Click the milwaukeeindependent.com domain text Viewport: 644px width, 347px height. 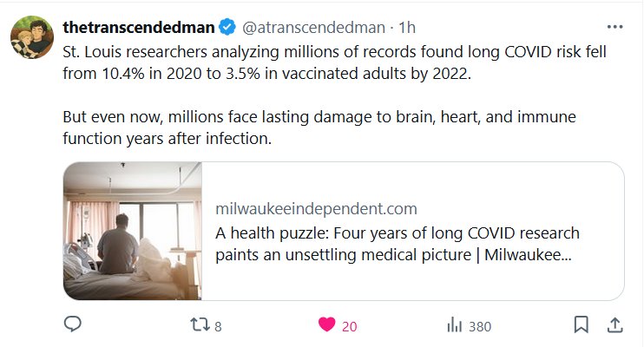coord(316,209)
